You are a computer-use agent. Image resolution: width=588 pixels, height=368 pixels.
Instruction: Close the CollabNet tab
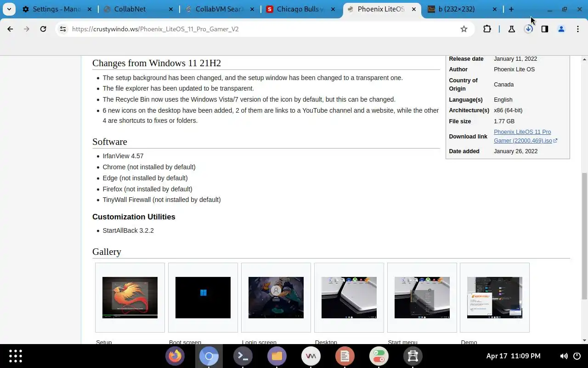pyautogui.click(x=171, y=9)
